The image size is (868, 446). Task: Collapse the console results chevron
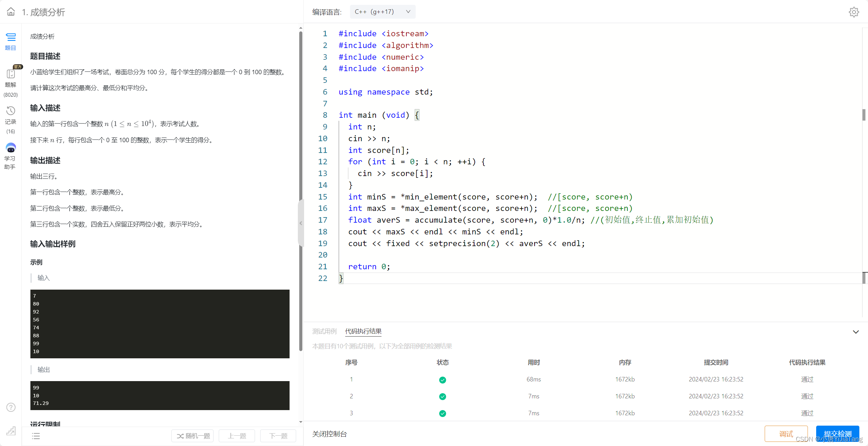pyautogui.click(x=856, y=332)
